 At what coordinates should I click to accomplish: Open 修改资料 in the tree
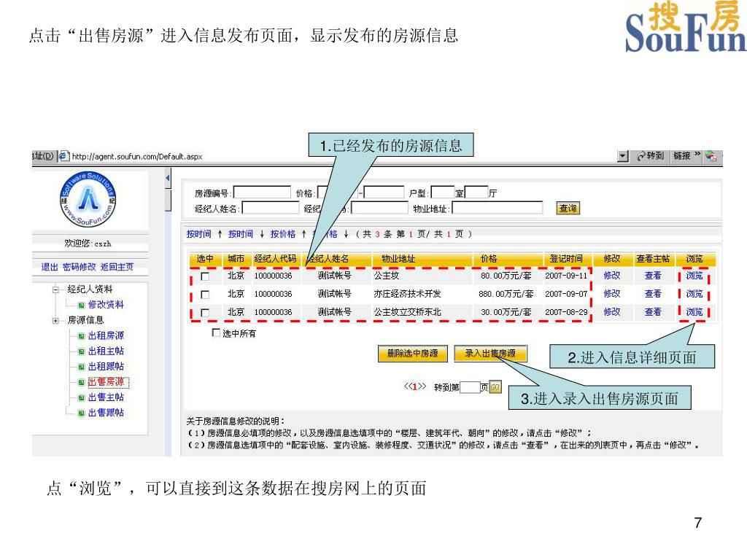pos(106,305)
